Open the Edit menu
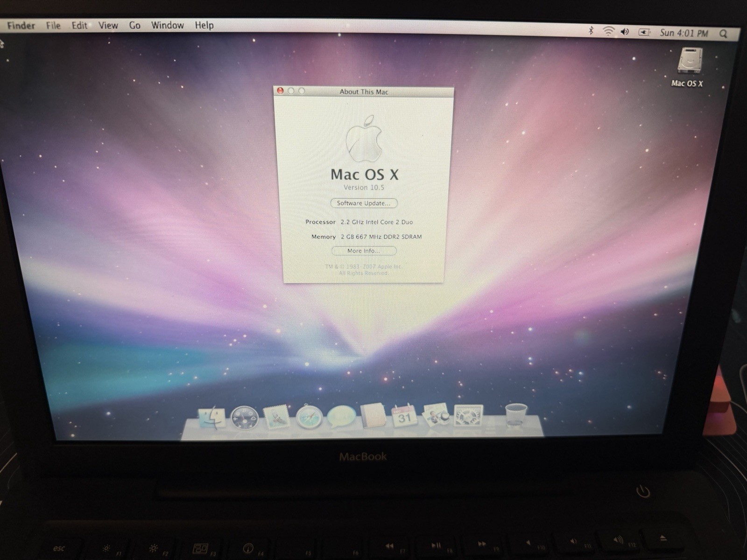This screenshot has width=747, height=560. 79,25
